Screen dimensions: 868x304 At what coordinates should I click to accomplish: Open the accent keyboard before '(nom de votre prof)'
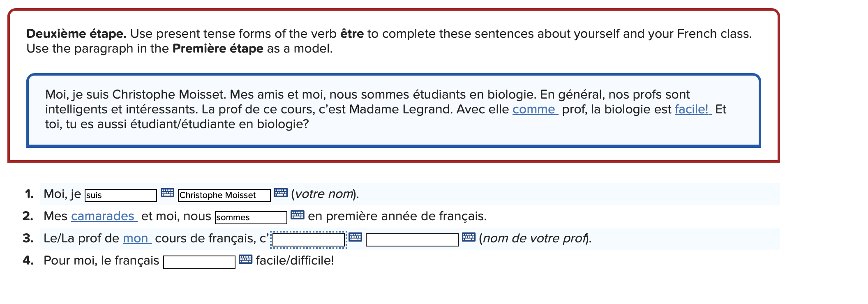coord(469,237)
